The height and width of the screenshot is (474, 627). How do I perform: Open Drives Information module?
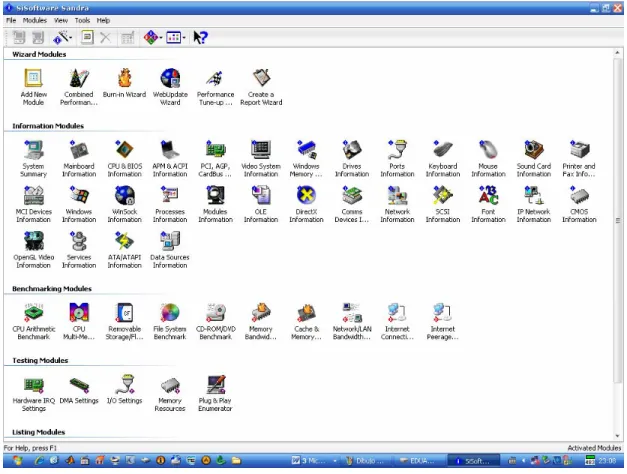352,158
